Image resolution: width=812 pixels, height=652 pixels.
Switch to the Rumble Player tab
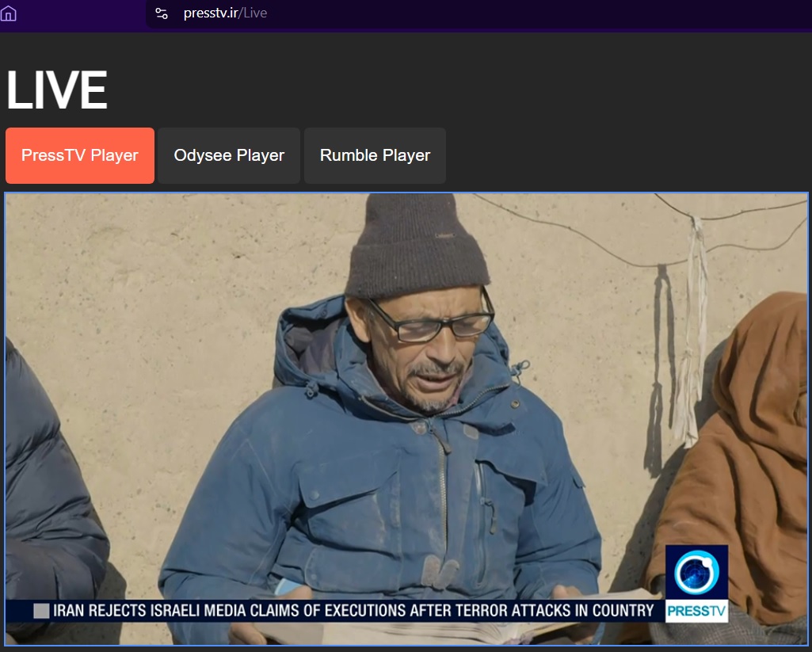click(x=375, y=155)
